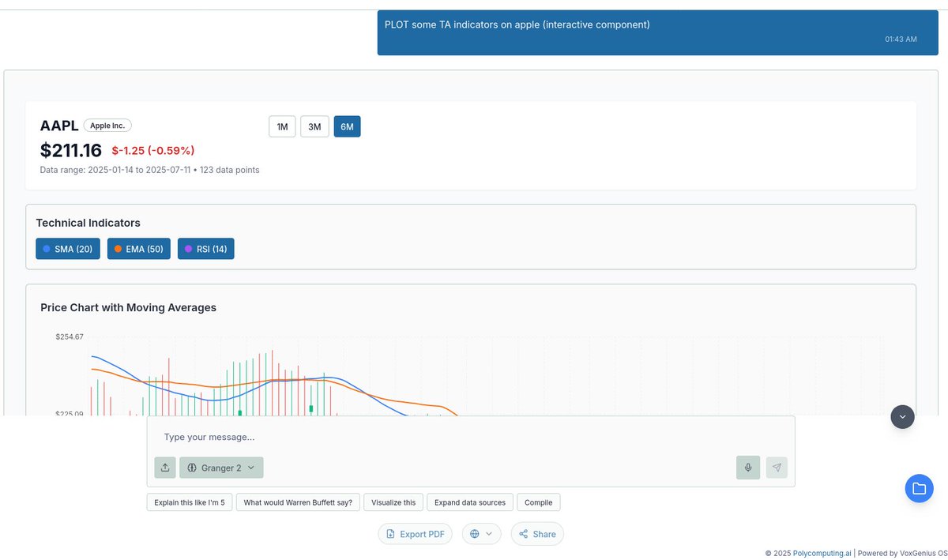Image resolution: width=948 pixels, height=560 pixels.
Task: Click the 01:43 AM timestamp
Action: coord(901,39)
